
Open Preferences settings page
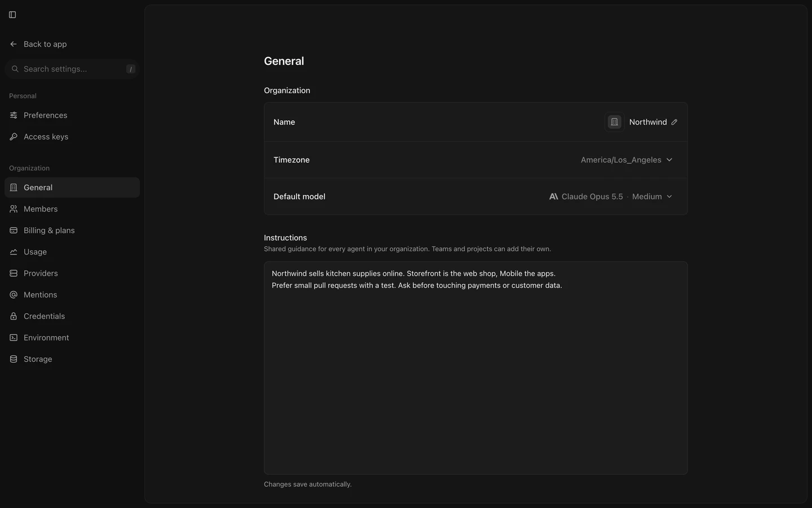point(72,115)
